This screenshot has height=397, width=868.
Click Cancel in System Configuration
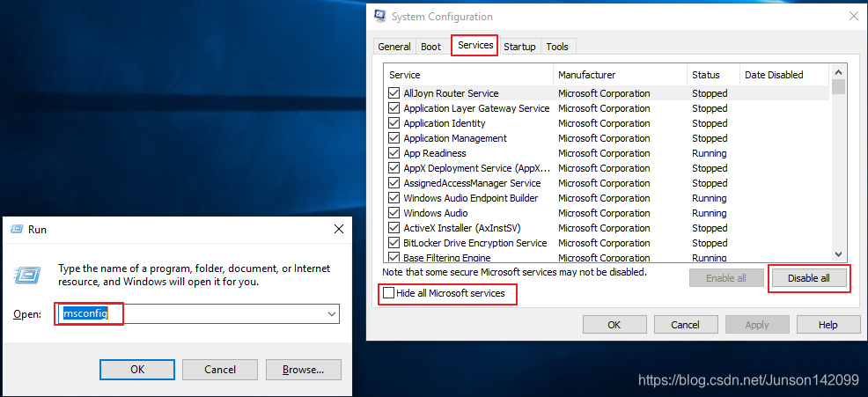685,325
